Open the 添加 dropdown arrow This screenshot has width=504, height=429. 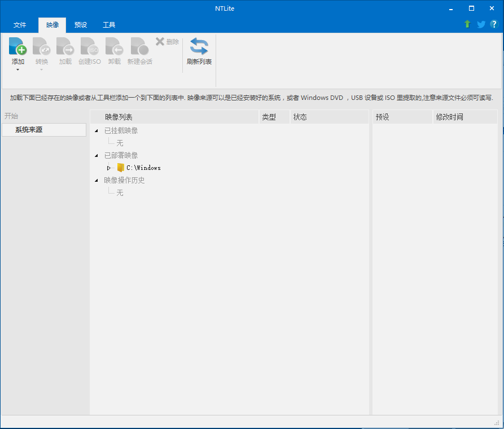click(x=17, y=70)
